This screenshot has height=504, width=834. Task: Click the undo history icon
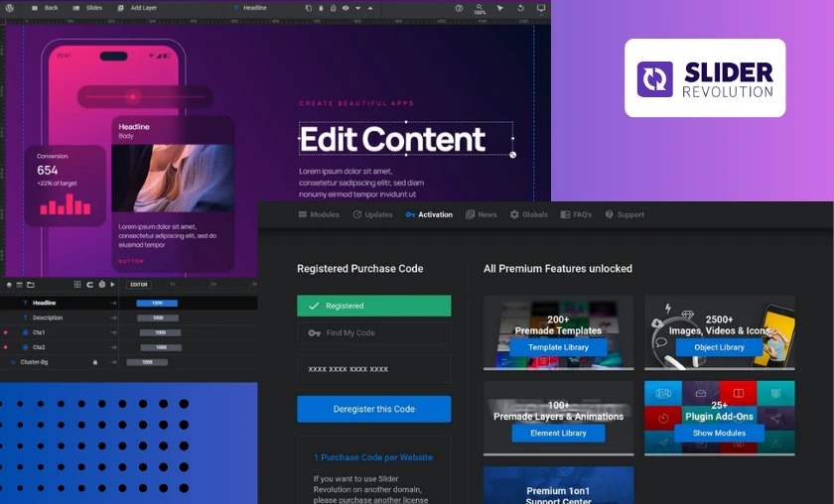(x=520, y=8)
